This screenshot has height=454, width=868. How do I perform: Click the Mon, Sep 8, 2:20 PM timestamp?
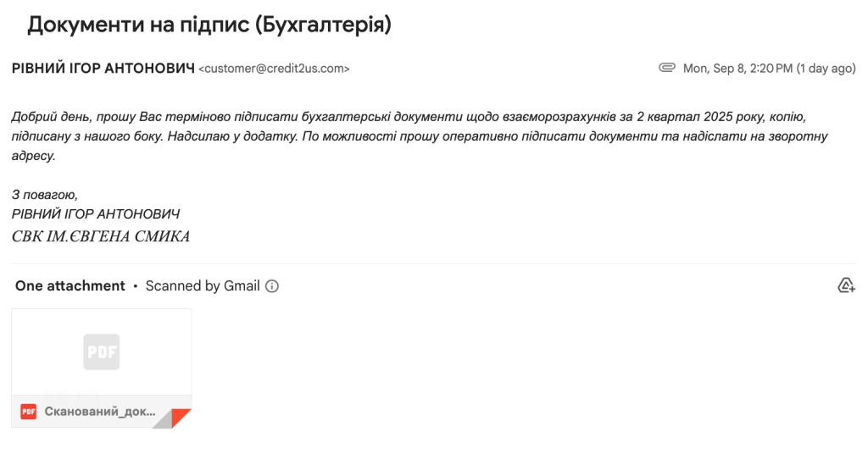coord(737,69)
